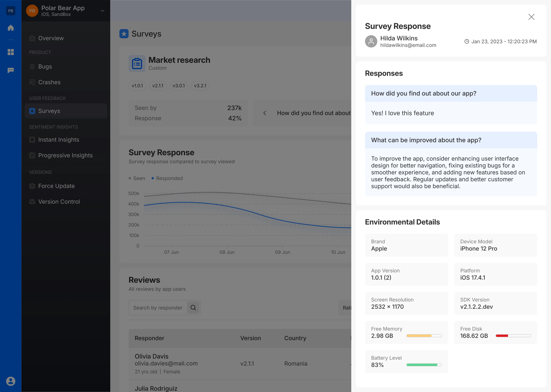Select the v3.0.1 version chip
This screenshot has height=392, width=551.
click(179, 86)
